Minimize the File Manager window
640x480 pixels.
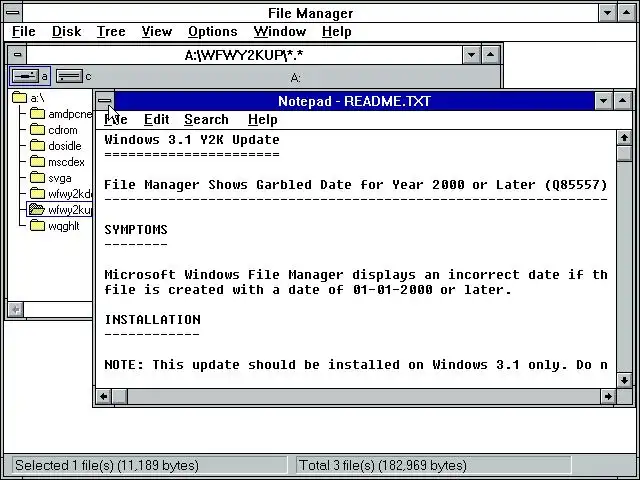click(x=607, y=13)
